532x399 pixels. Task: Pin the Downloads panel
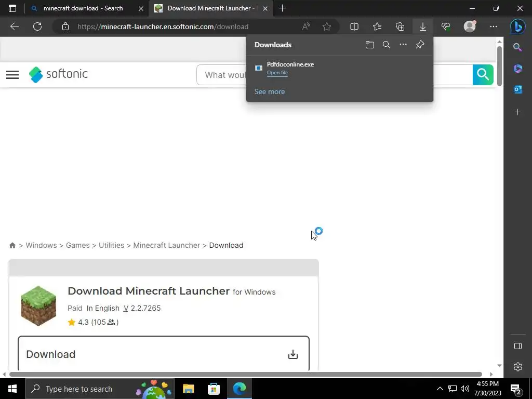coord(420,45)
